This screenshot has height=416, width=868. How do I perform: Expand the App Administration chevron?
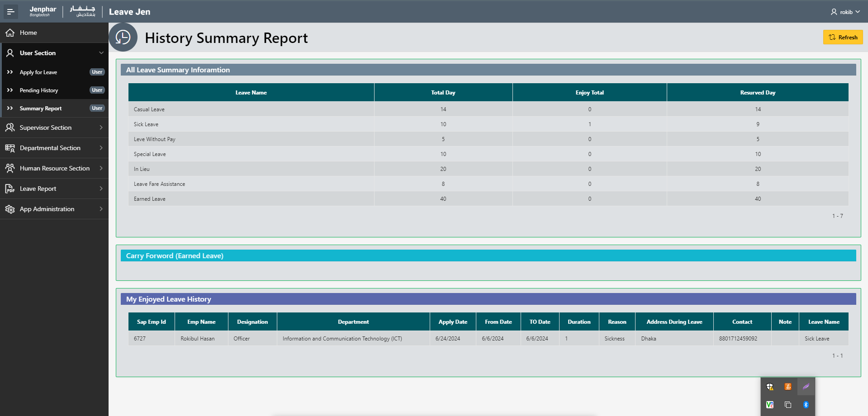[101, 209]
